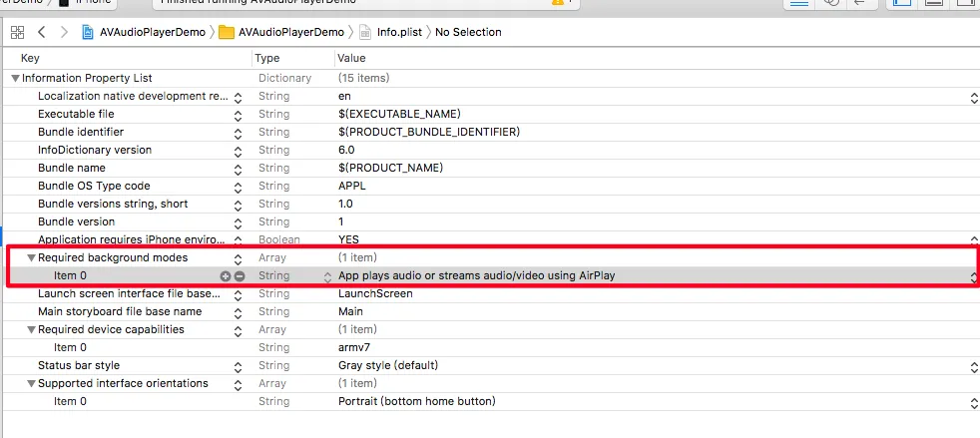Collapse the Information Property List row

point(15,78)
